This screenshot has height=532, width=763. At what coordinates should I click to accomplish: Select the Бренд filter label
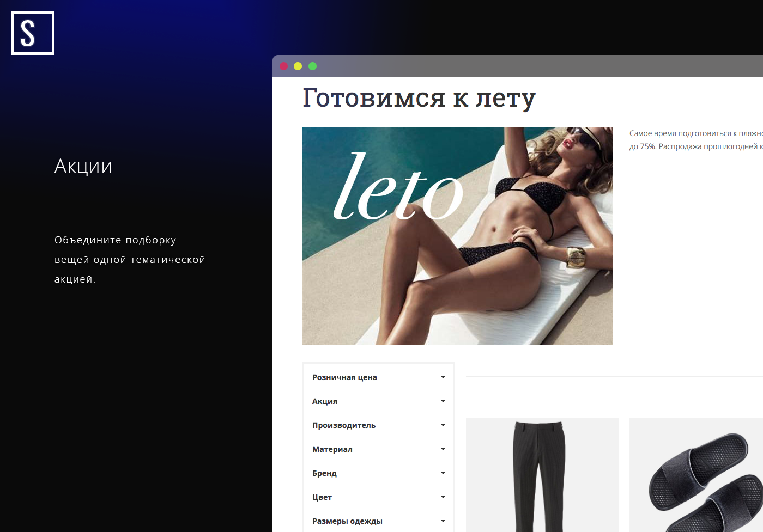point(324,473)
